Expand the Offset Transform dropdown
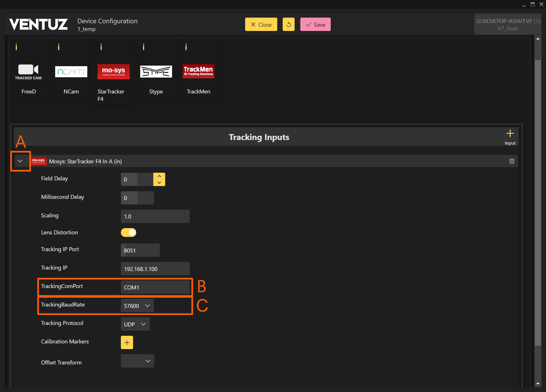This screenshot has width=546, height=392. pos(137,361)
